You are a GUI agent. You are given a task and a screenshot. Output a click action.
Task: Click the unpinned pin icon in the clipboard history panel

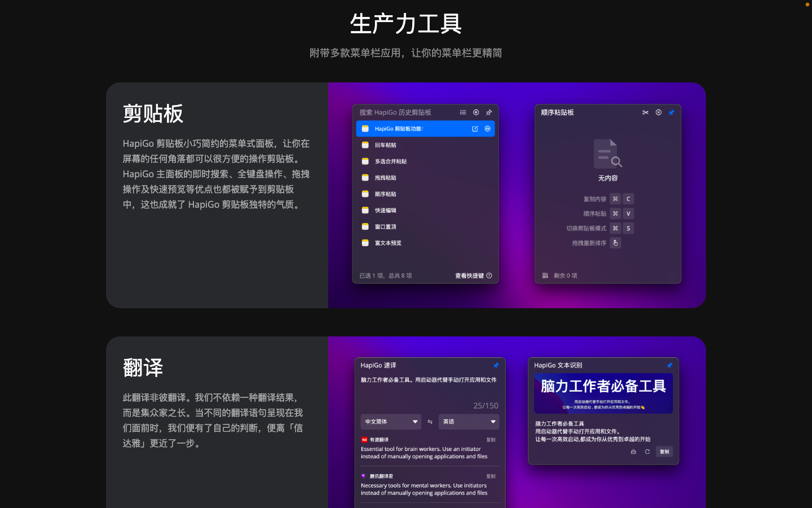point(489,112)
